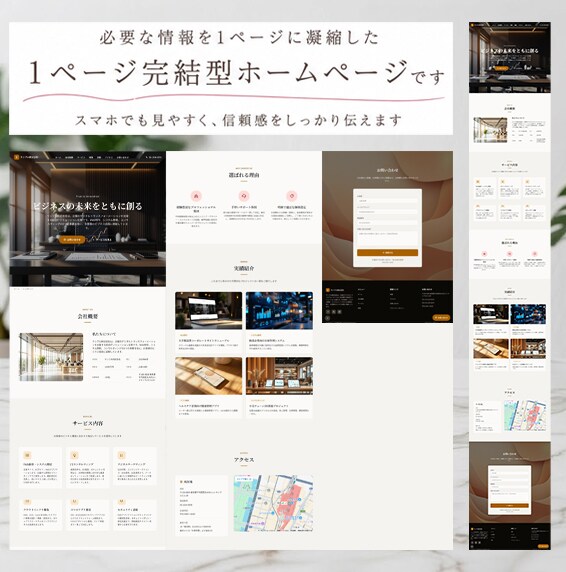Image resolution: width=566 pixels, height=572 pixels.
Task: Click the orange site logo icon in header
Action: tap(16, 157)
